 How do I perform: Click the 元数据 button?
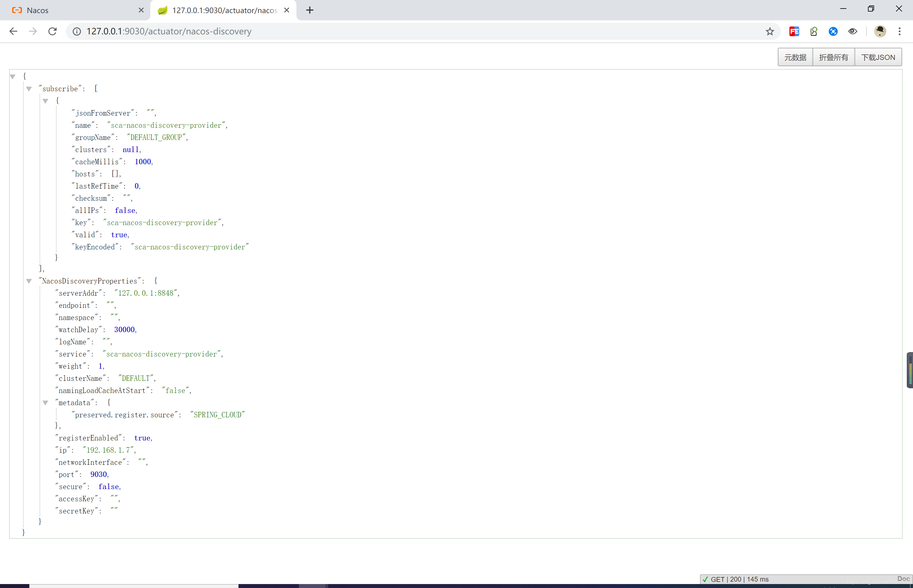click(795, 57)
